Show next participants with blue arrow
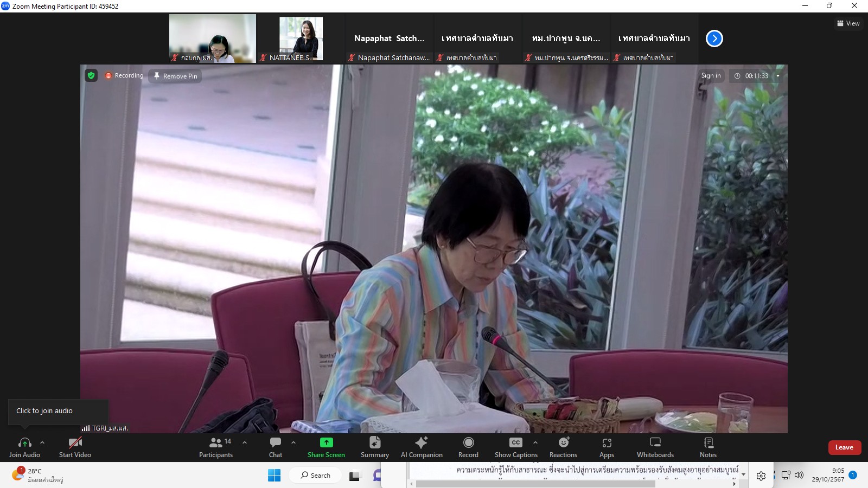Viewport: 868px width, 488px height. pos(714,38)
